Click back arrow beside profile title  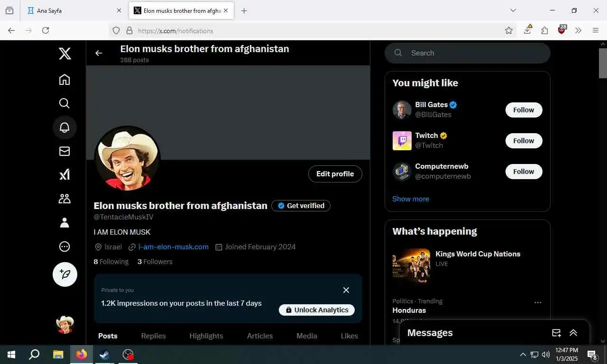99,53
